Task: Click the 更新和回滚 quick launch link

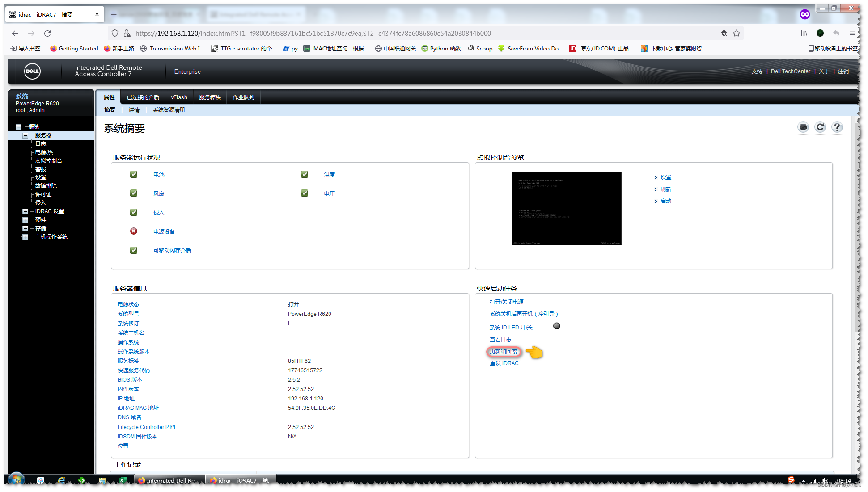Action: click(503, 352)
